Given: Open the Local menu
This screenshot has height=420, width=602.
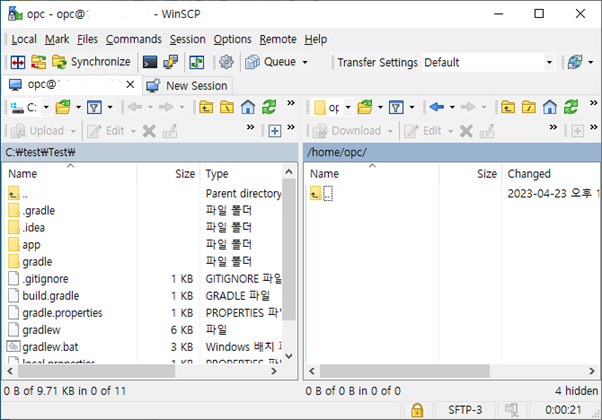Looking at the screenshot, I should 24,39.
